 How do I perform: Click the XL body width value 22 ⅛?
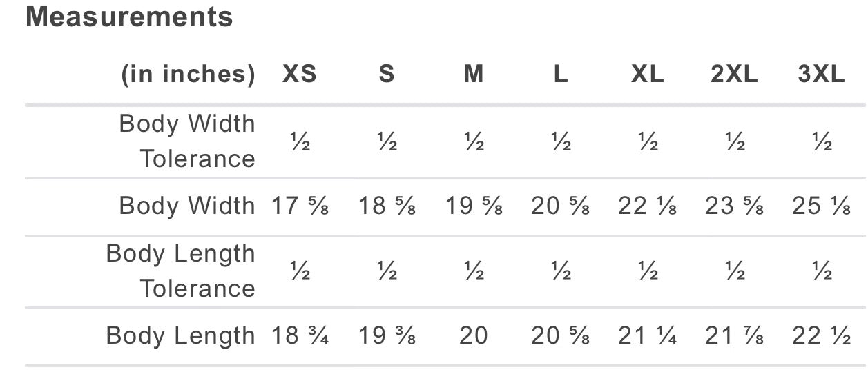[648, 206]
